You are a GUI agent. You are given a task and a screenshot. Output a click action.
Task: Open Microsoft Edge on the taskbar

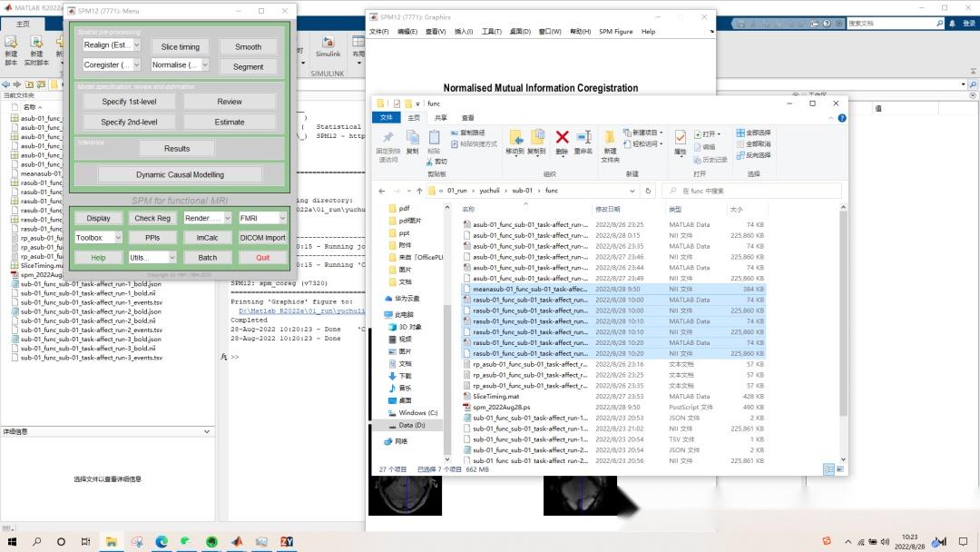click(162, 541)
